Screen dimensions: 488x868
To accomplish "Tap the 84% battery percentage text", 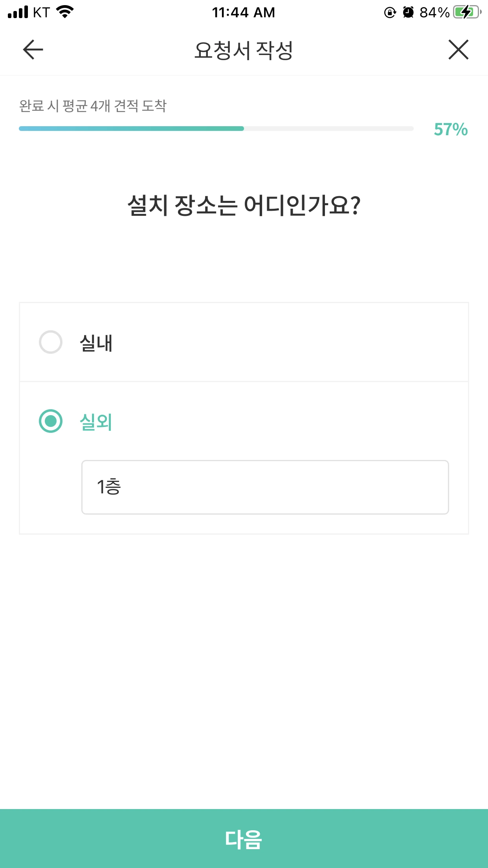I will click(x=434, y=13).
